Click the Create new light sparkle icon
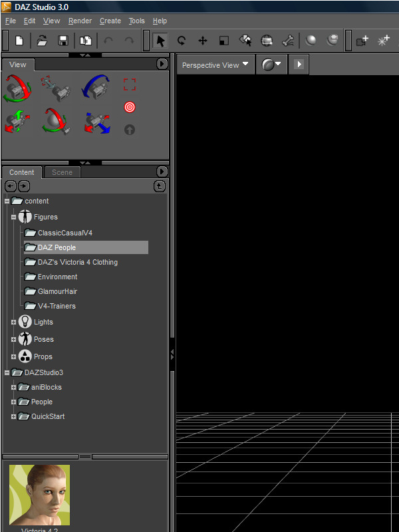Screen dimensions: 399x532 click(384, 41)
